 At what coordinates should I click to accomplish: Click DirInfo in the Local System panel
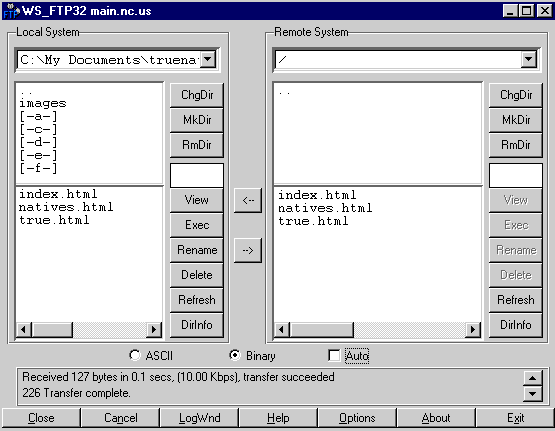click(197, 325)
